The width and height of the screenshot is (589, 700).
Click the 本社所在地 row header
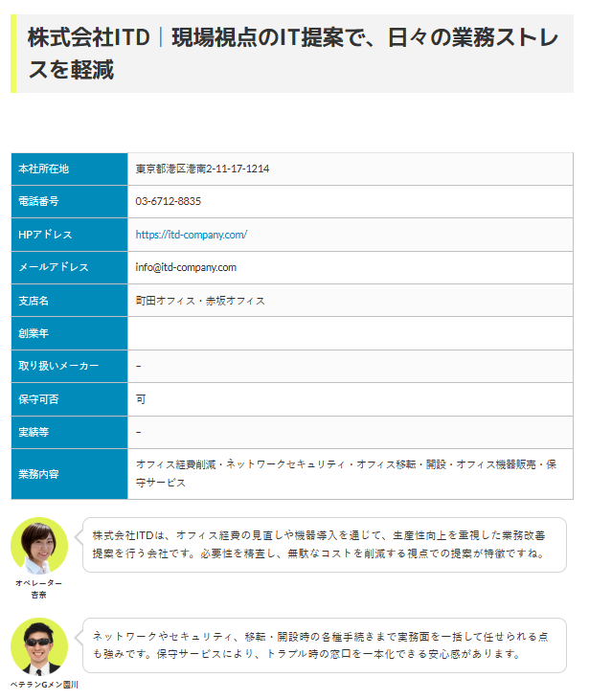(x=44, y=169)
